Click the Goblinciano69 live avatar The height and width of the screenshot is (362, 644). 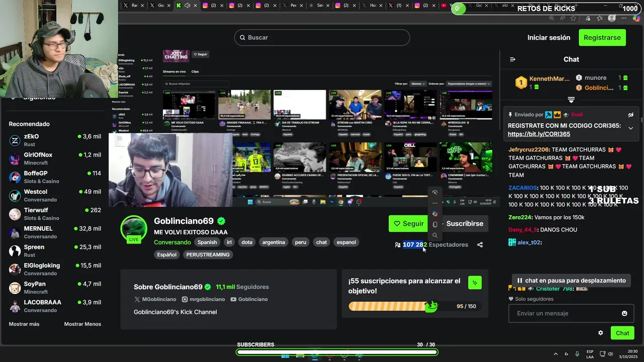(x=134, y=229)
